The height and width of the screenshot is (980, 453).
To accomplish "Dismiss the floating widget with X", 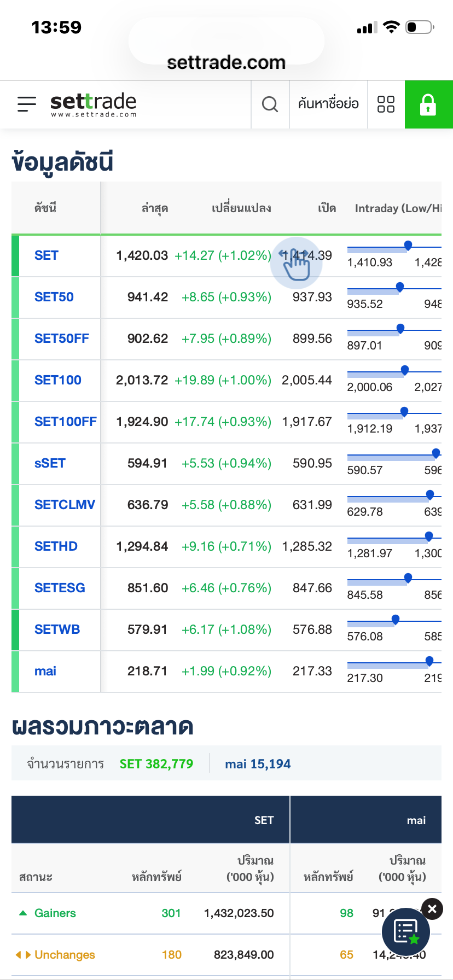I will pos(432,909).
